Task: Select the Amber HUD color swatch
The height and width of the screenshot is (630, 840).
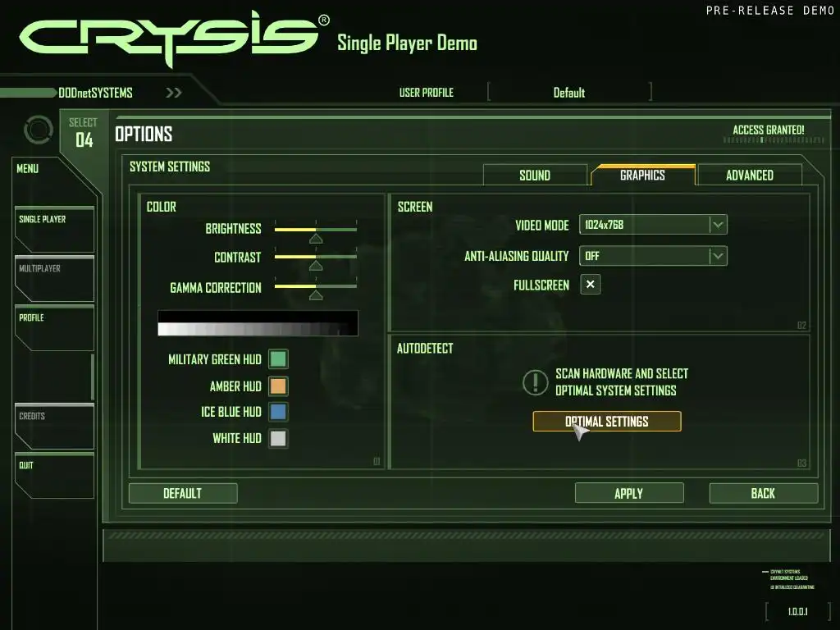Action: click(278, 386)
